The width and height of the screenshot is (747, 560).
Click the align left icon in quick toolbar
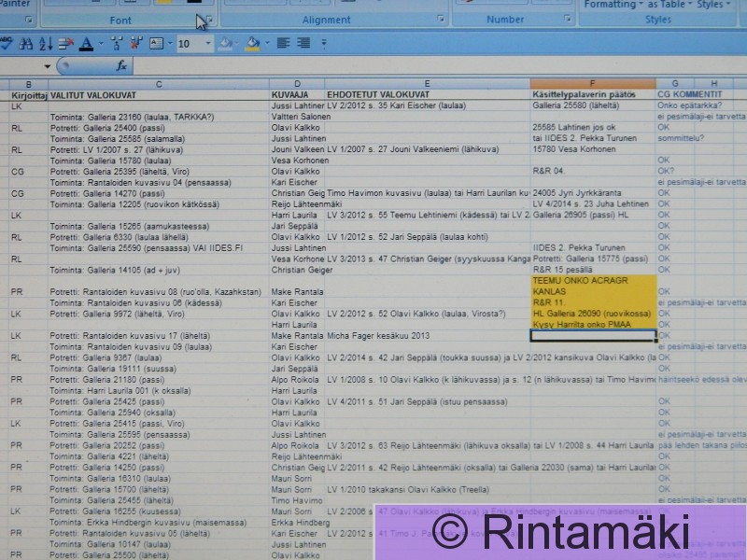(x=281, y=44)
